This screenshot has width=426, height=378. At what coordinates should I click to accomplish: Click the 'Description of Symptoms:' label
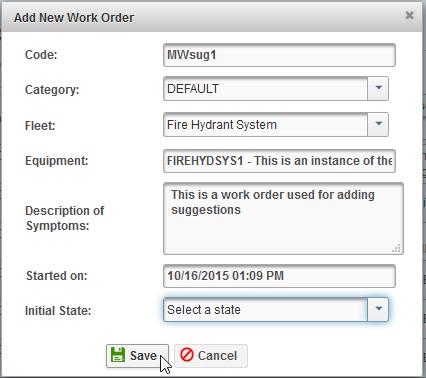coord(65,218)
